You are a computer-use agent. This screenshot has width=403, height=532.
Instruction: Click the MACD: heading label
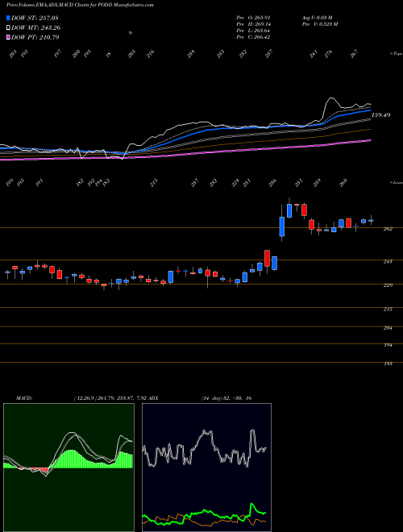coord(24,397)
